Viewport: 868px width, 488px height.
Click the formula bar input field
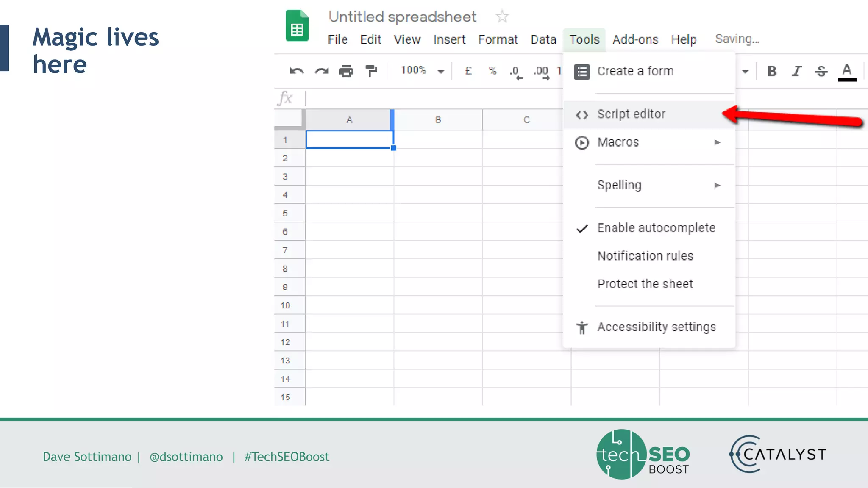tap(432, 98)
